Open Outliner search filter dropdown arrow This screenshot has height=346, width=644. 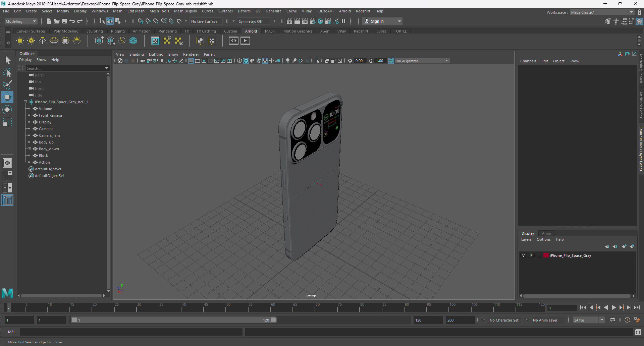click(x=107, y=68)
